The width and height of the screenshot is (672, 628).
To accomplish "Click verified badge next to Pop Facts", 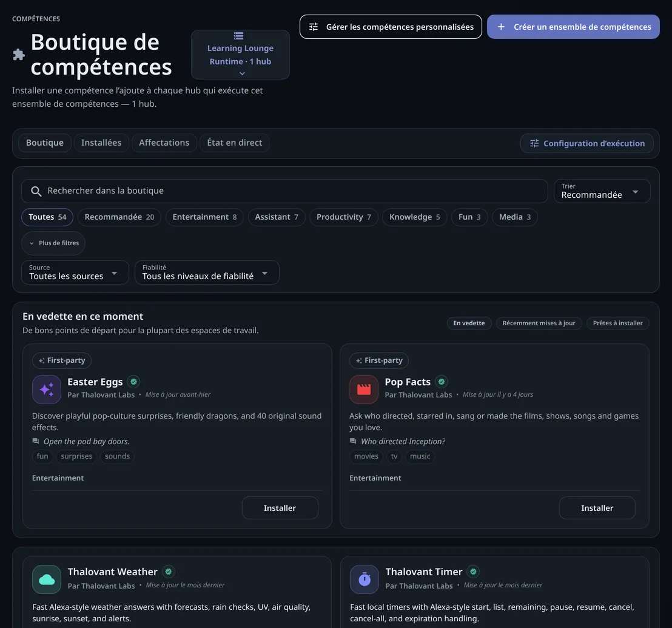I will coord(442,382).
